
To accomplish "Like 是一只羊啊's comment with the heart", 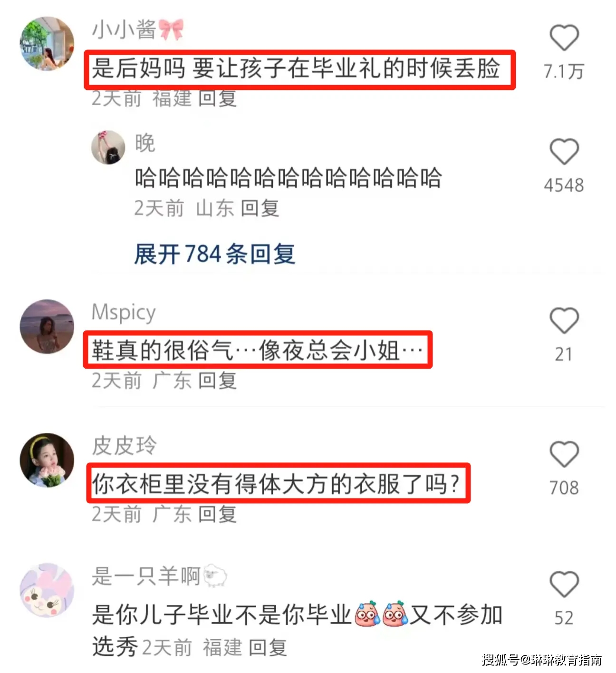I will (x=564, y=584).
